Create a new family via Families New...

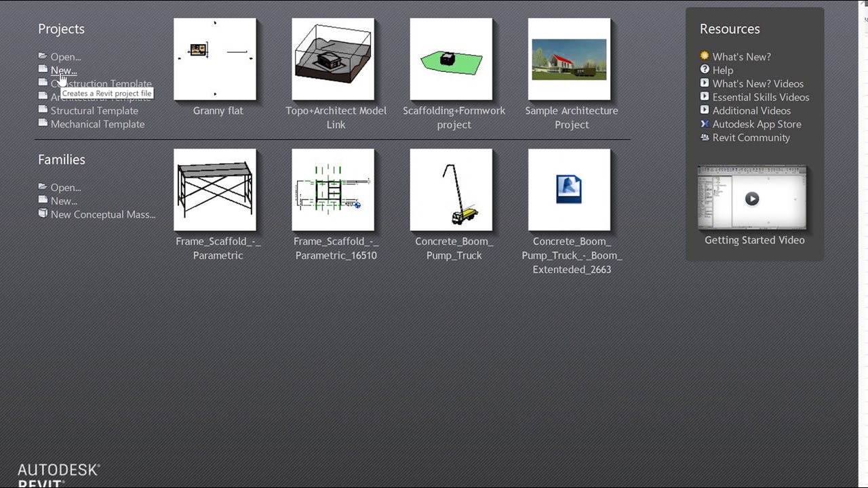[64, 201]
